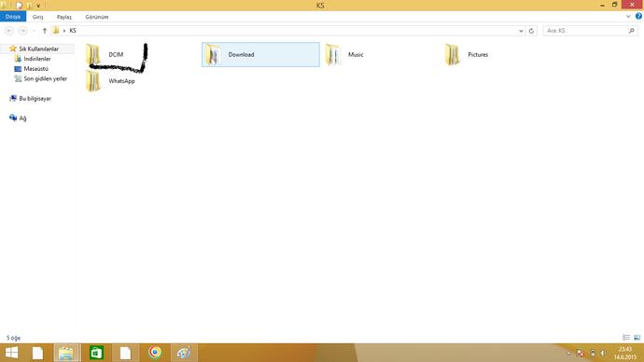Screen dimensions: 644x362
Task: Select the DCIM folder icon
Action: [93, 55]
